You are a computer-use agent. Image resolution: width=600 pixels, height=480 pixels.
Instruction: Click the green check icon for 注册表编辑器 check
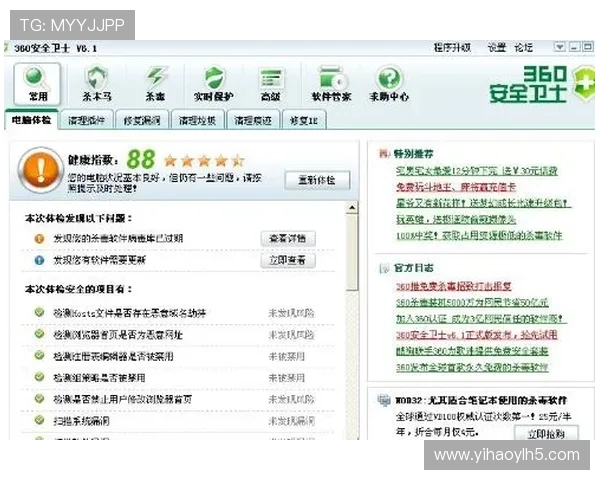[x=39, y=355]
